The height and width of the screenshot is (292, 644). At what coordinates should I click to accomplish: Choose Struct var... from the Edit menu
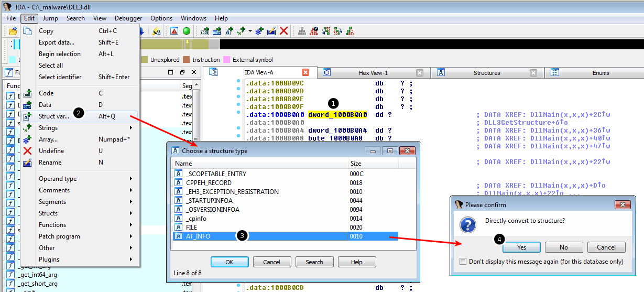[54, 116]
